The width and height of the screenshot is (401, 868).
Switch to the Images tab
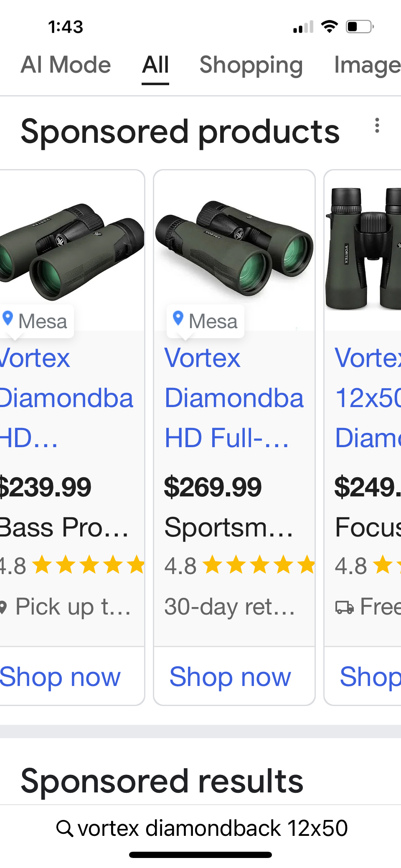[367, 65]
